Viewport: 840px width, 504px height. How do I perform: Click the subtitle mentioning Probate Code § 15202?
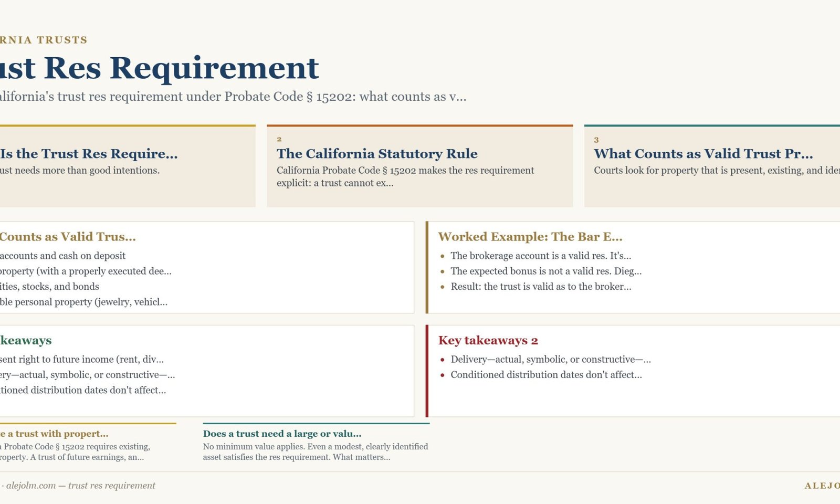(233, 97)
